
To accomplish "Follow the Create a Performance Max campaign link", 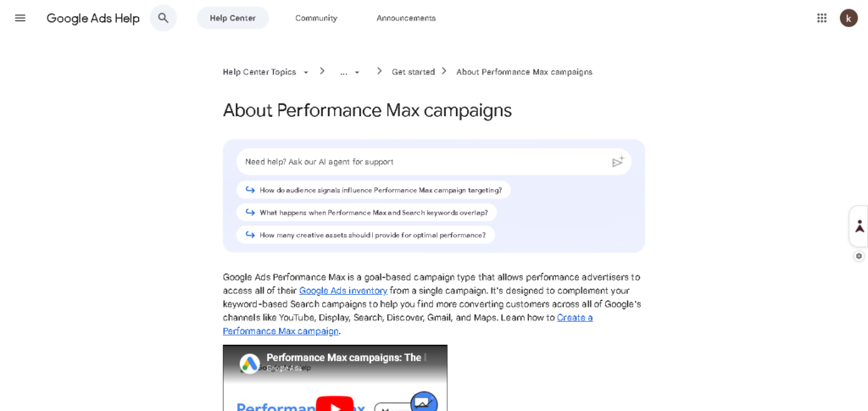I will [x=408, y=325].
